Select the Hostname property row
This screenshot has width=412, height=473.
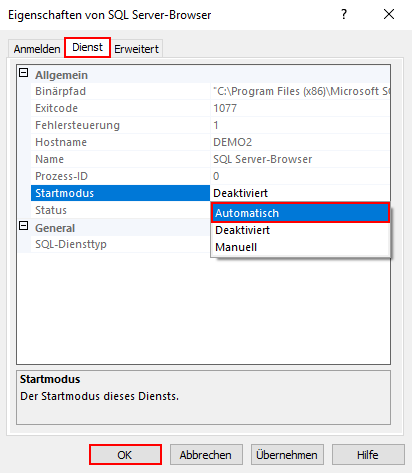click(x=210, y=142)
